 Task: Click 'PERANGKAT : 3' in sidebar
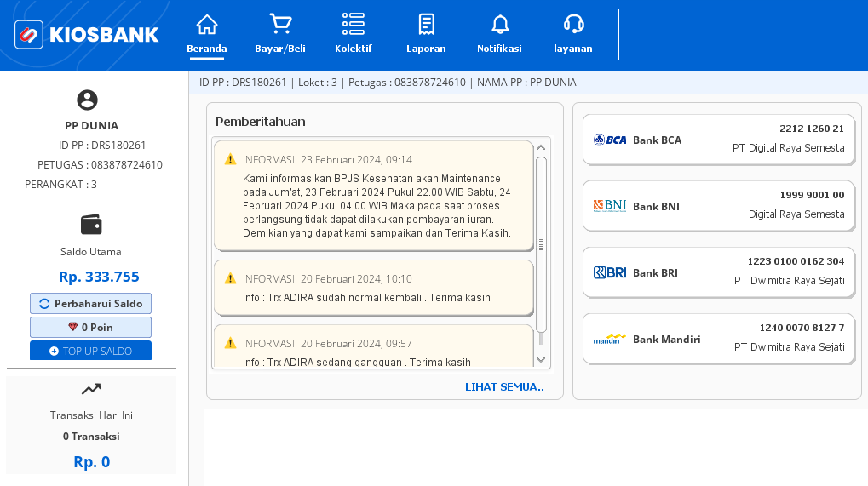[60, 184]
